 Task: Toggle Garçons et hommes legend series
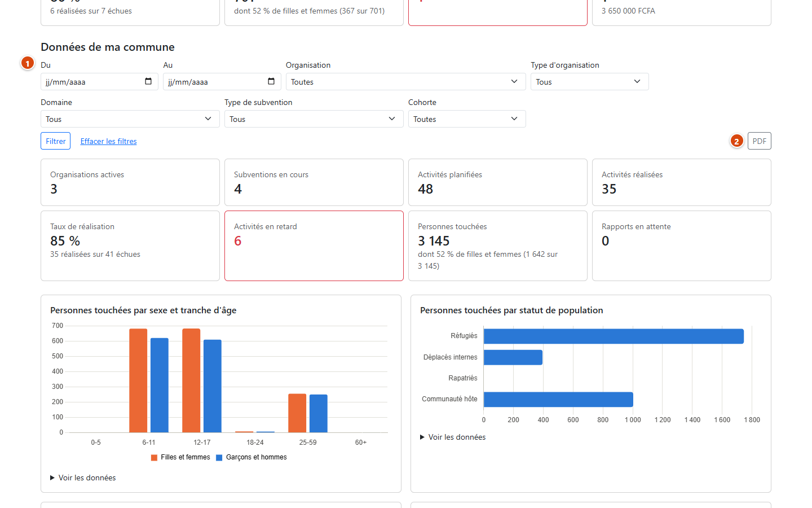pos(251,457)
